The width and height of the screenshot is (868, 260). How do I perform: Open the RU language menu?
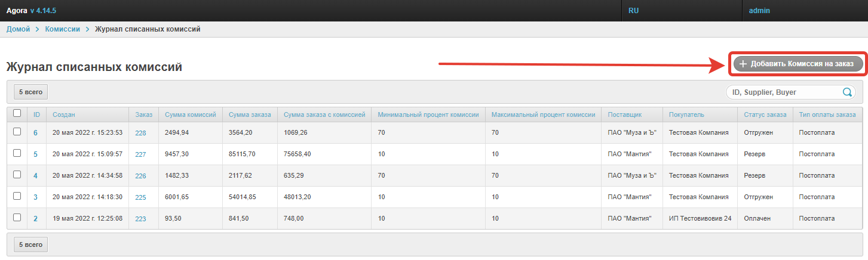pos(634,11)
